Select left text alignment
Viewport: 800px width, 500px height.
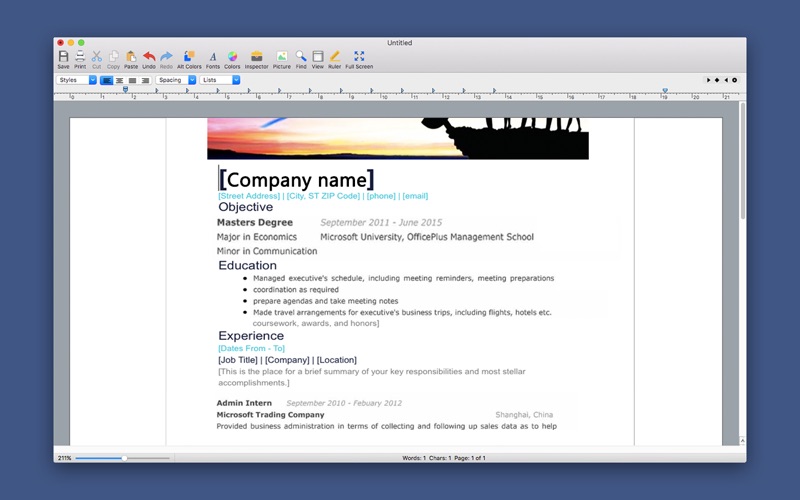pyautogui.click(x=106, y=80)
